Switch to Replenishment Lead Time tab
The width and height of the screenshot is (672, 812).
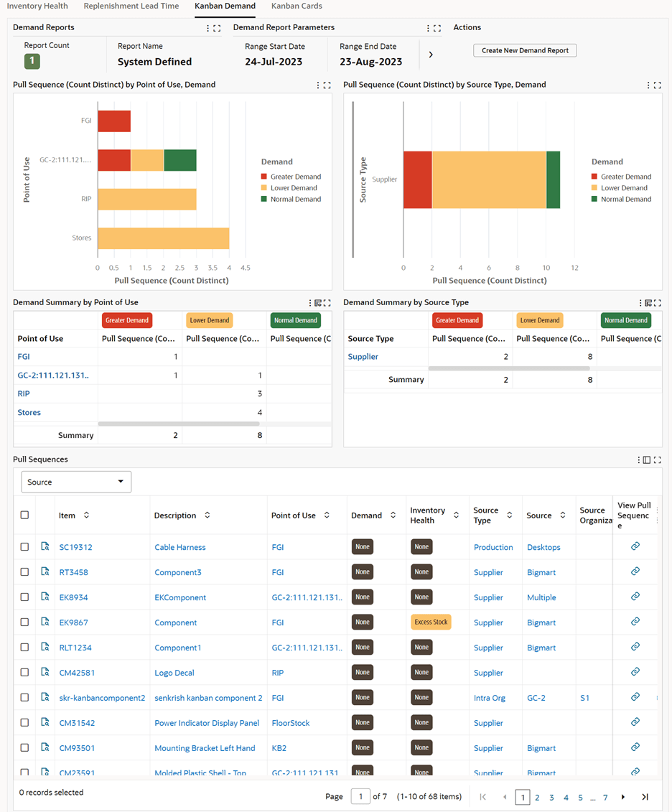pos(131,6)
